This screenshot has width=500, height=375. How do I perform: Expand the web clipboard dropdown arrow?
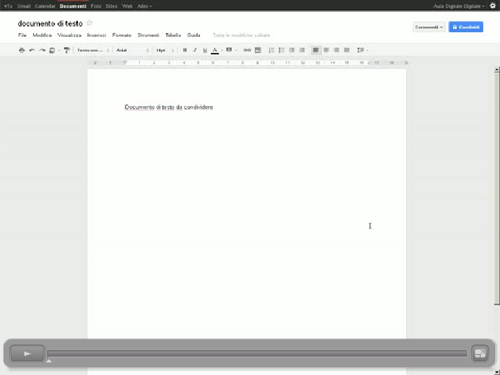pos(59,50)
